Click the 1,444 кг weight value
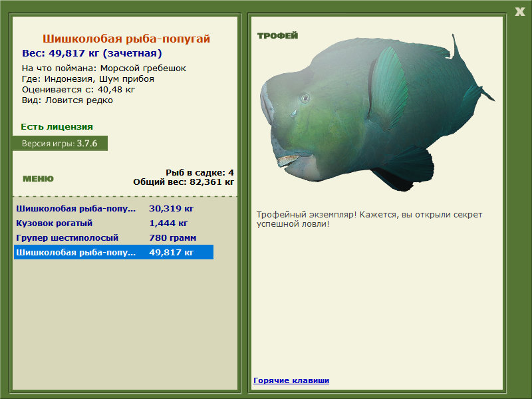 [x=168, y=223]
